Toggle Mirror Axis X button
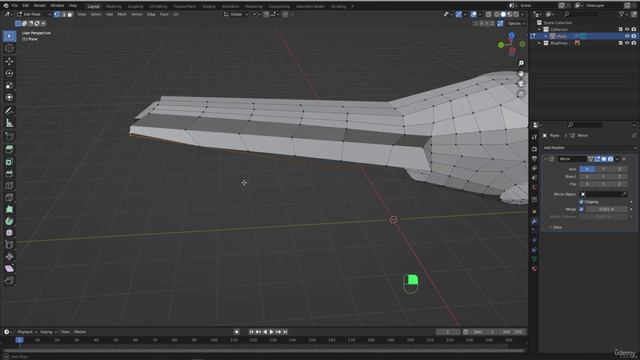Screen dimensions: 640x360 [587, 169]
